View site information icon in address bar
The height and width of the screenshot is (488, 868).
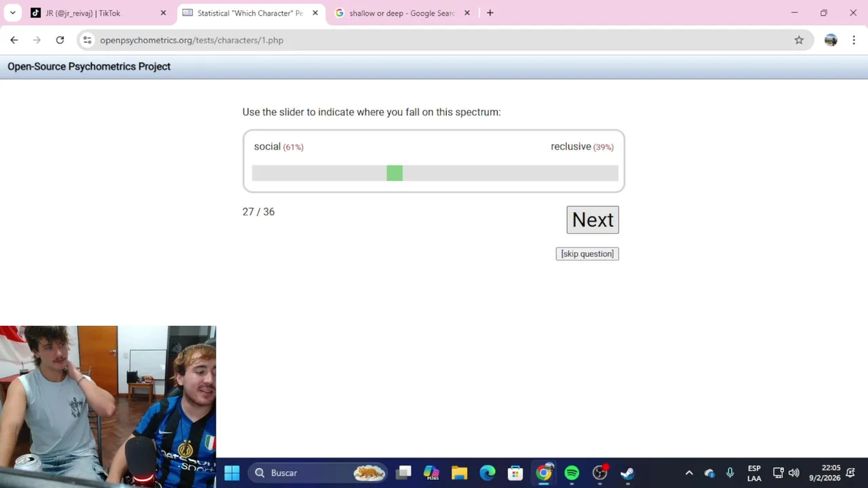[x=87, y=40]
